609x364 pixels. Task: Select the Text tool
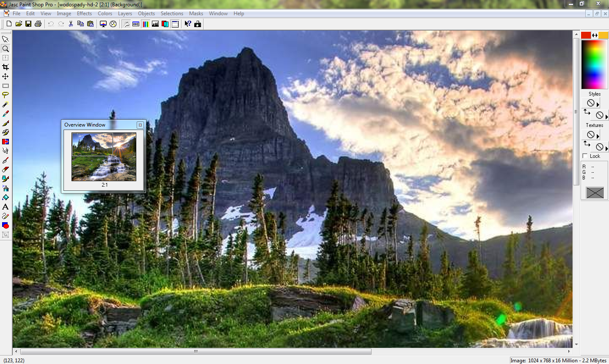coord(6,207)
